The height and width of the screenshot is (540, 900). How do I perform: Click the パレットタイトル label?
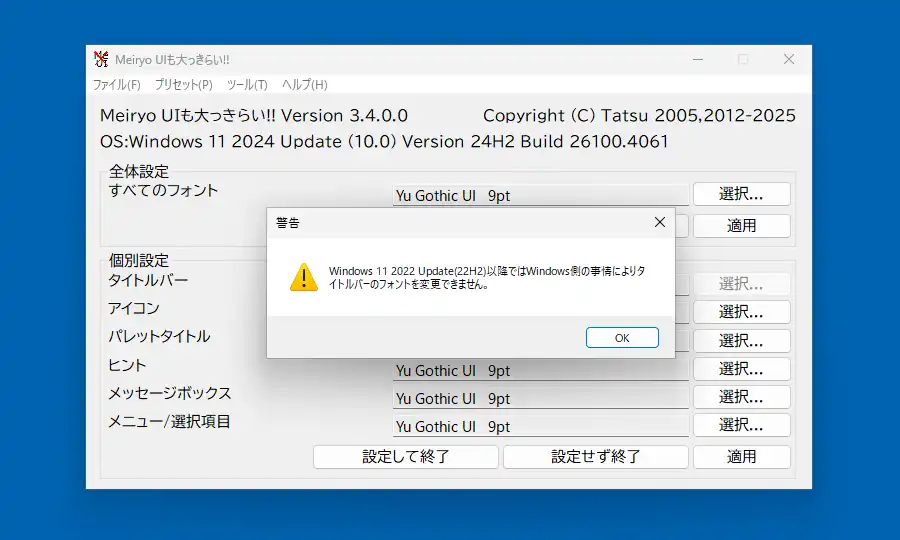coord(159,336)
